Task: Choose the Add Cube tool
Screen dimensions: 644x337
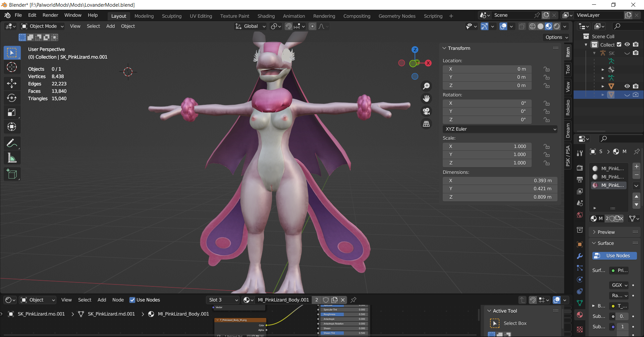Action: [12, 174]
